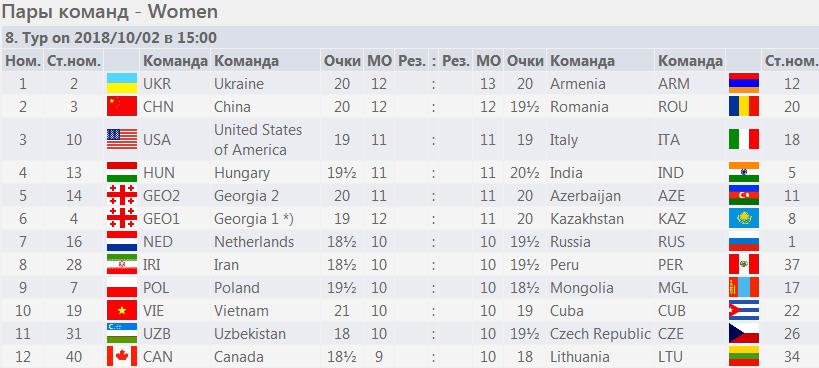Click the Czech Republic flag icon
The image size is (819, 368).
(x=744, y=334)
